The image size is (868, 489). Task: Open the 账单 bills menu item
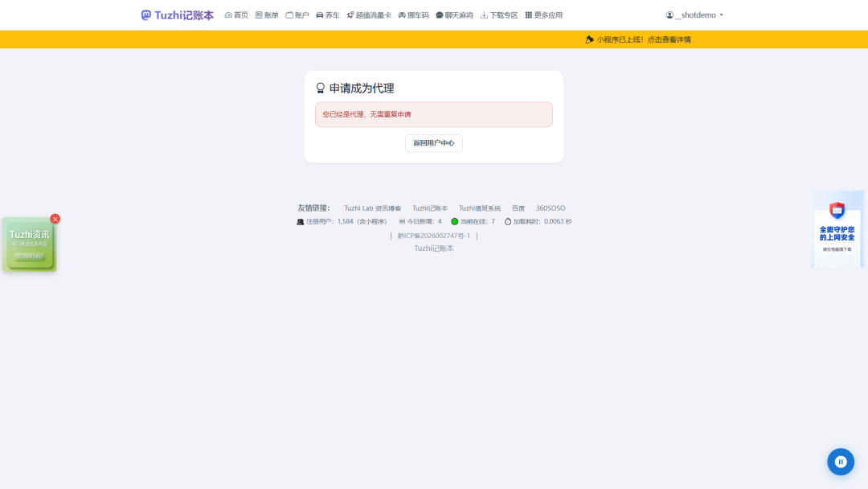[x=267, y=15]
